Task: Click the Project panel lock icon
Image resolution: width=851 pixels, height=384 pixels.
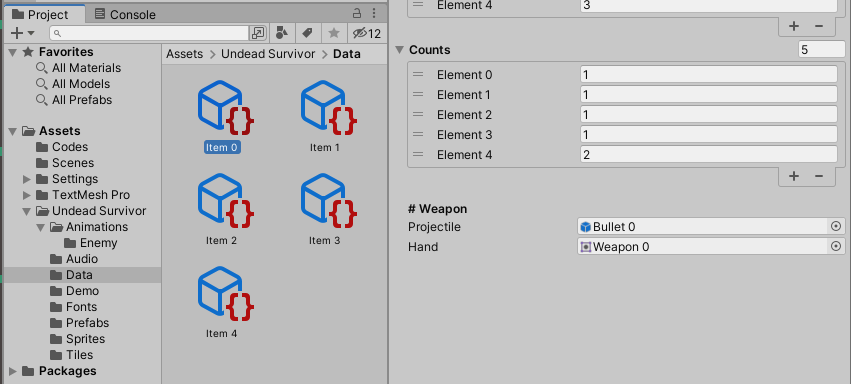Action: [x=357, y=14]
